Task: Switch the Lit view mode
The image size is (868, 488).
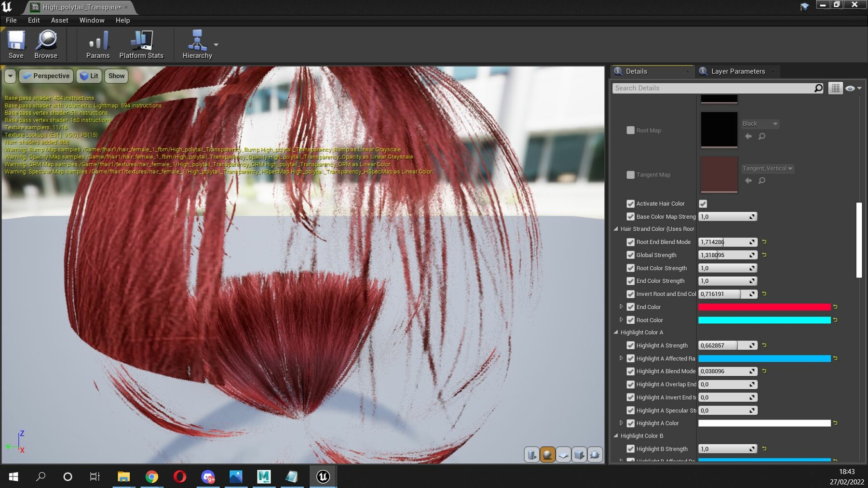Action: [x=89, y=76]
